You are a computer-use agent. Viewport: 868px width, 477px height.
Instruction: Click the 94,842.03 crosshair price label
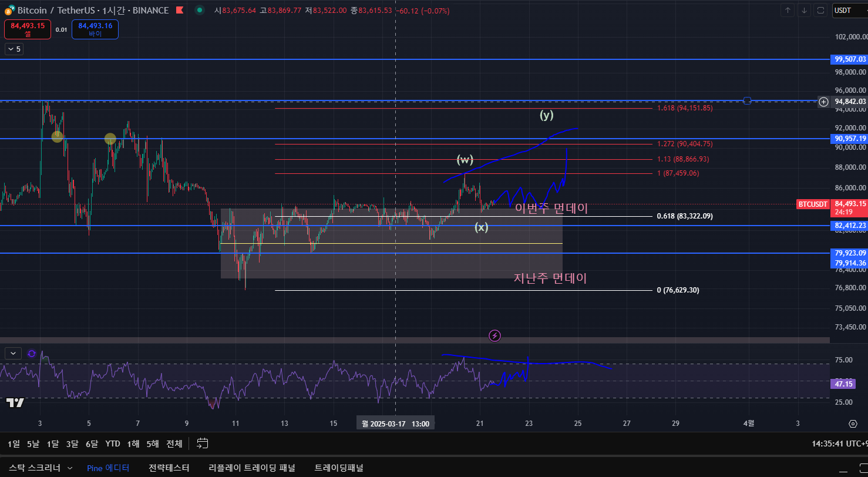(x=850, y=102)
